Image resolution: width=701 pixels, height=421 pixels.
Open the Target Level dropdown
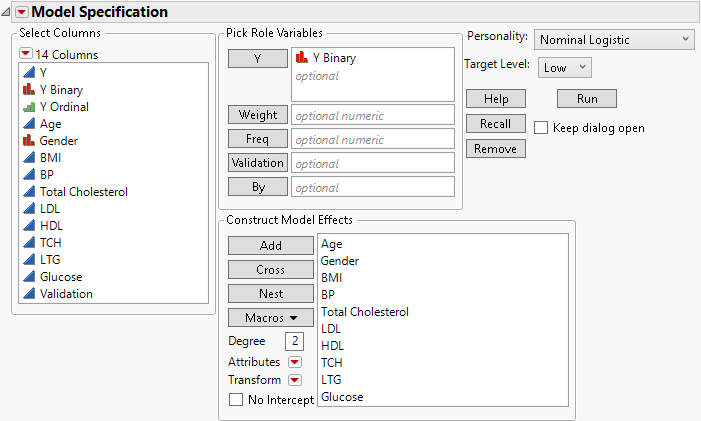click(566, 67)
